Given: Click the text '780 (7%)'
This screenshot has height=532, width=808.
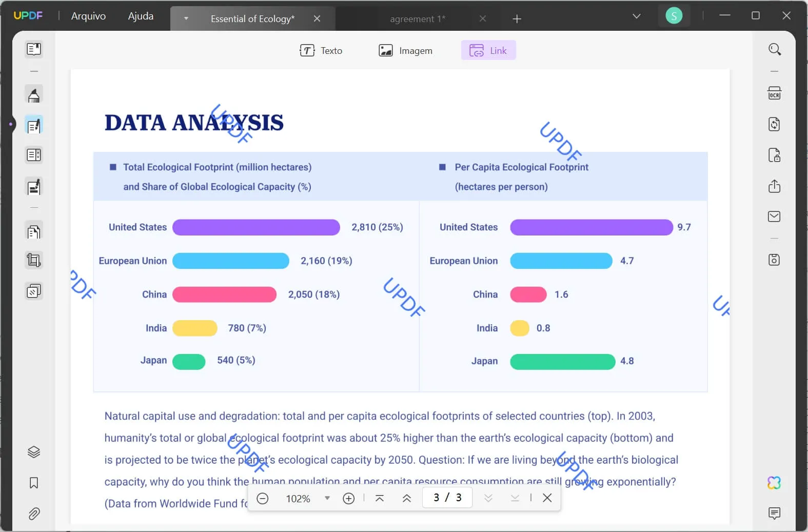Looking at the screenshot, I should pos(247,328).
